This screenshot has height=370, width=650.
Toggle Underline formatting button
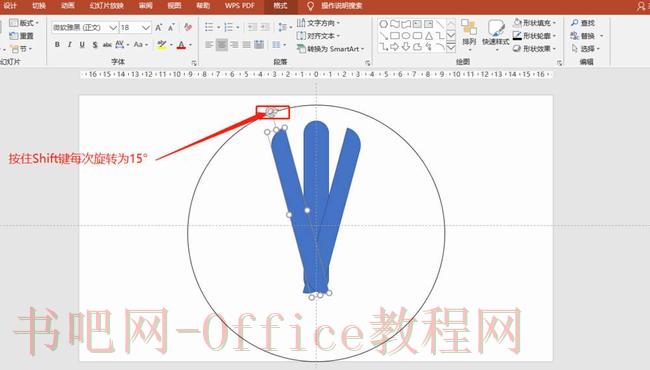click(82, 44)
